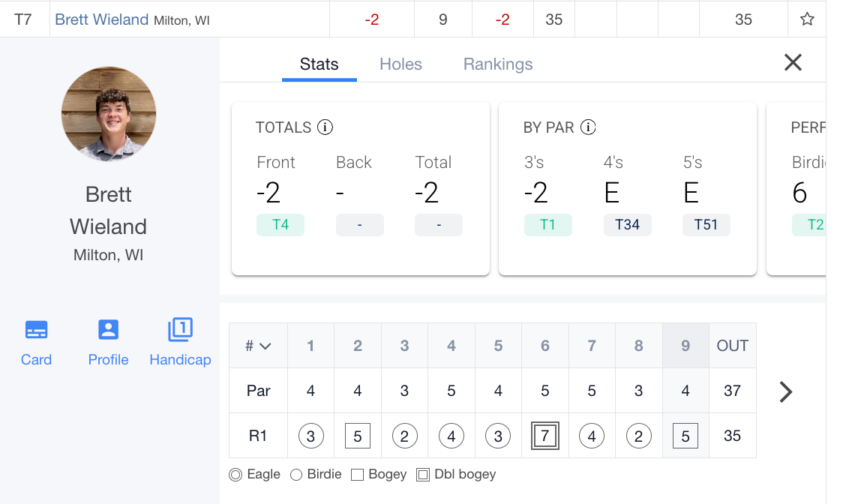Click the Bogey legend item

(379, 475)
